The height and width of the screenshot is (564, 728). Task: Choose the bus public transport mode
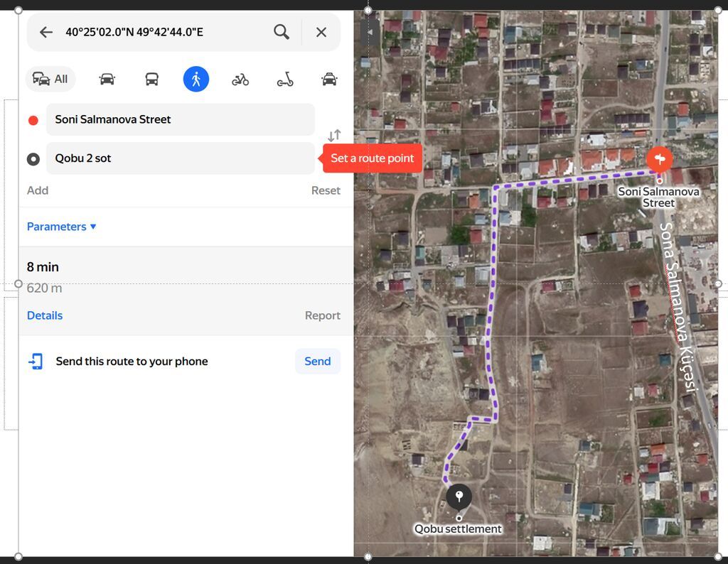tap(152, 80)
